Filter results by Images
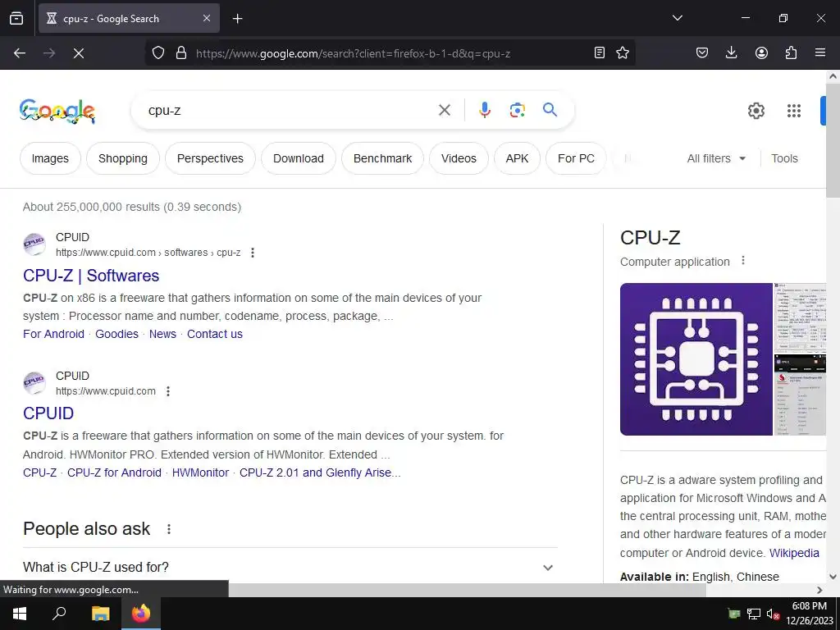 (50, 158)
